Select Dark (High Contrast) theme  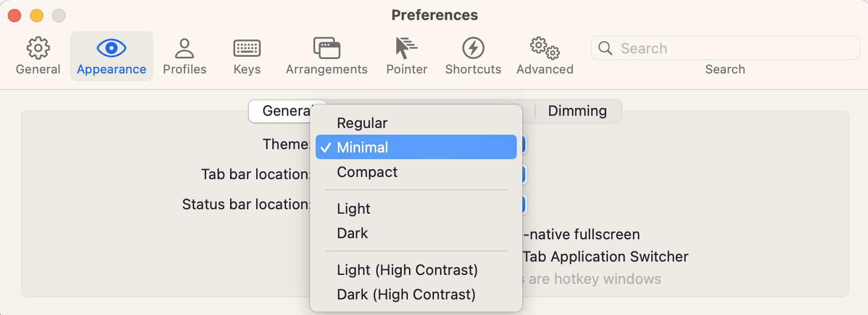[406, 294]
